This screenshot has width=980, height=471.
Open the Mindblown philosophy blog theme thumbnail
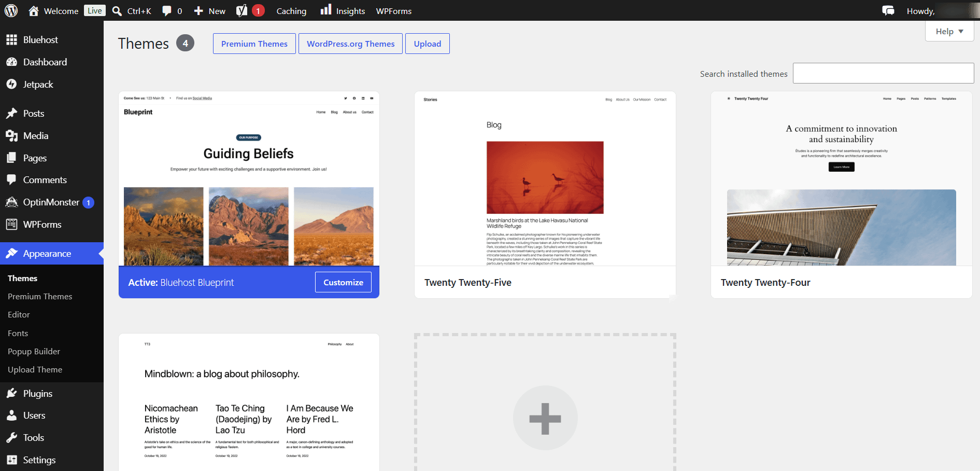pos(249,402)
